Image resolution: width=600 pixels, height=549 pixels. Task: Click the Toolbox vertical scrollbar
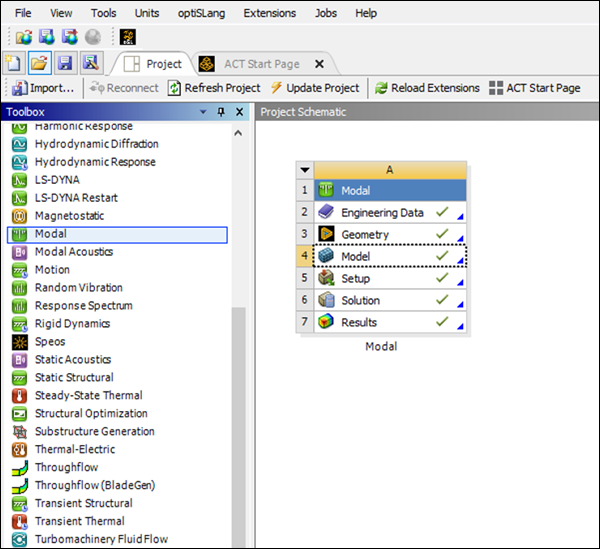click(x=238, y=420)
